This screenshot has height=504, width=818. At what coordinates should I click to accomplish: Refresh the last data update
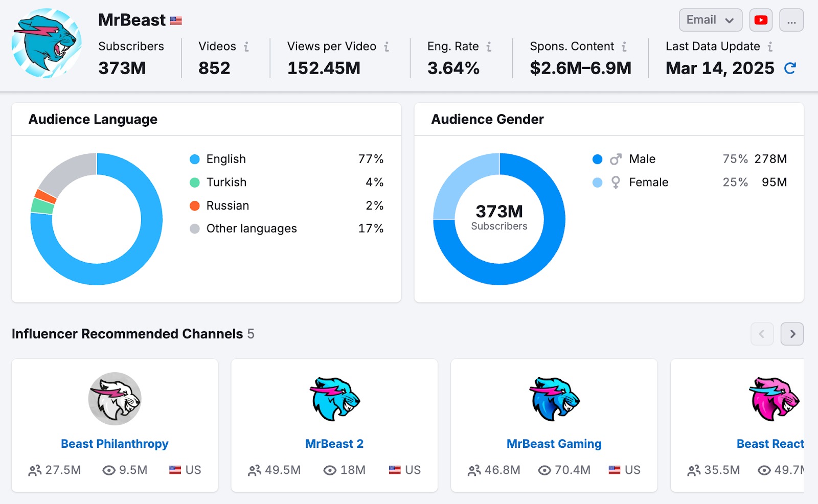pos(790,68)
